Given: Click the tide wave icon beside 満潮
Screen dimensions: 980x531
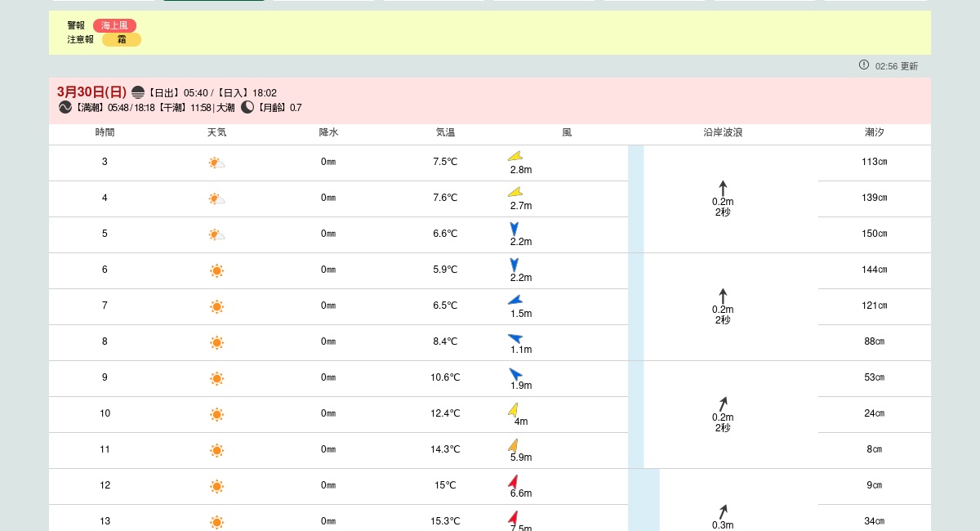Looking at the screenshot, I should point(65,107).
